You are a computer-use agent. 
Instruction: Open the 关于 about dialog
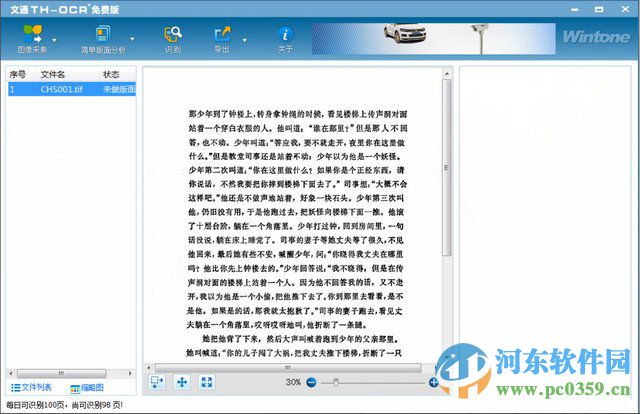(285, 40)
